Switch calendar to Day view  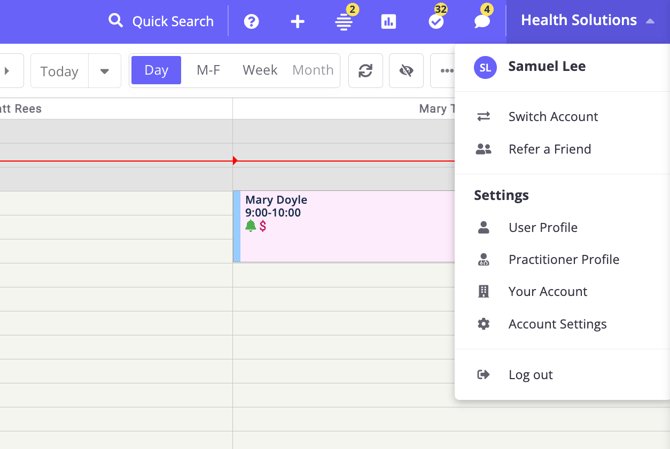pyautogui.click(x=156, y=70)
